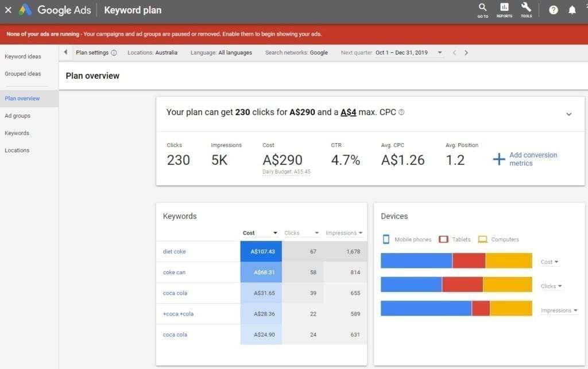Close the Keyword plan with the X icon

pyautogui.click(x=8, y=10)
